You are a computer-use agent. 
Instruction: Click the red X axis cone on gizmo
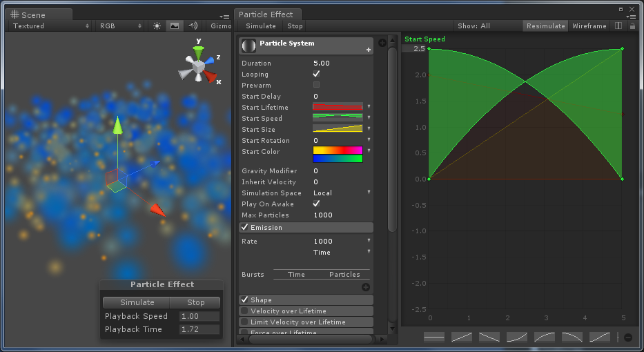point(209,75)
